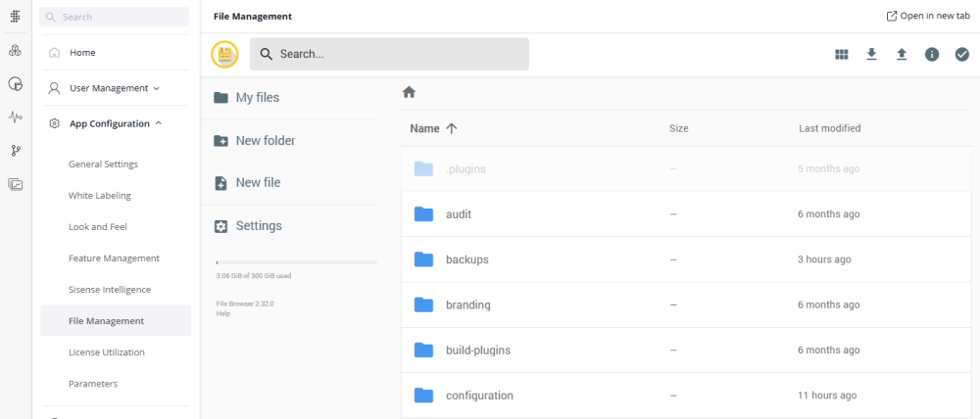Sort by Last modified column
Screen dimensions: 980x419
(x=829, y=128)
